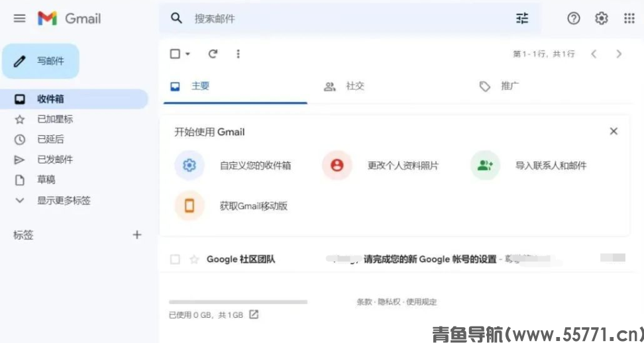Click the search magnifier icon
The height and width of the screenshot is (343, 644).
click(176, 18)
